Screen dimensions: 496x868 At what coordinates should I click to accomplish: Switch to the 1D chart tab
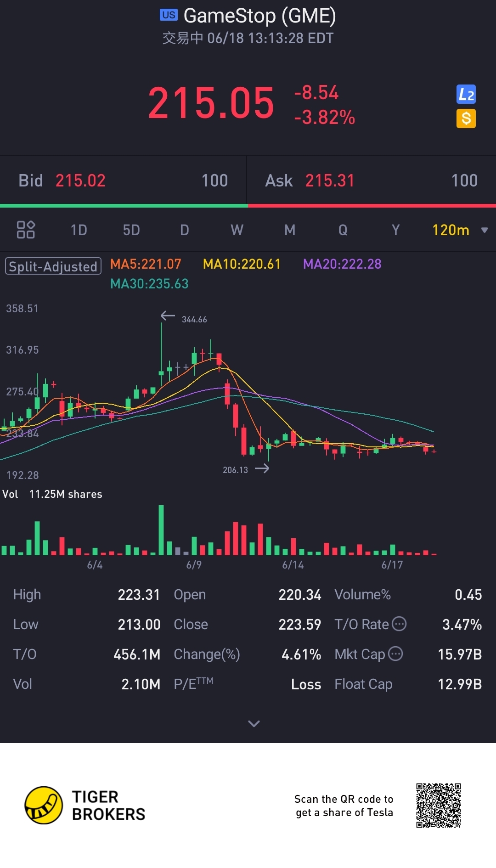pyautogui.click(x=79, y=230)
